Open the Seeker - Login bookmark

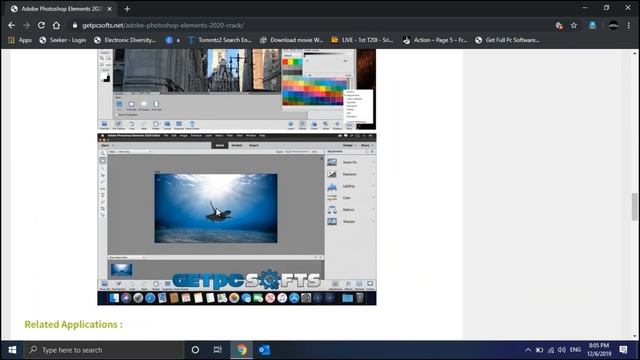[62, 40]
